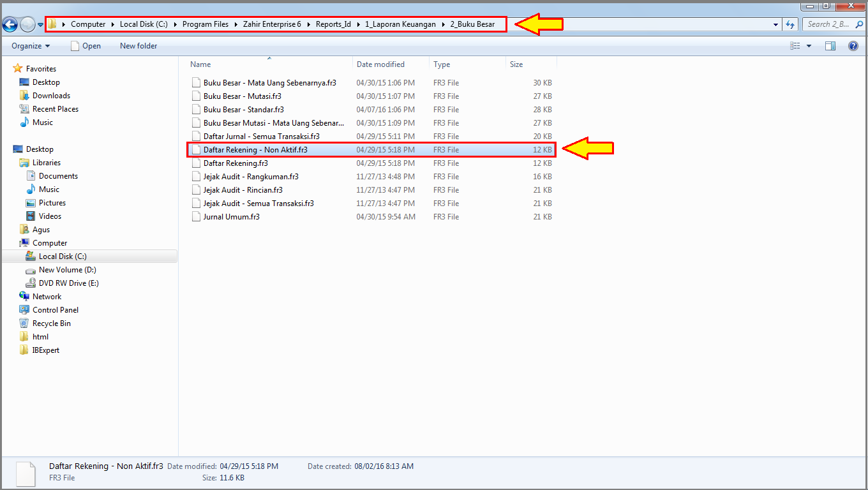
Task: Open the Pictures library
Action: coord(52,203)
